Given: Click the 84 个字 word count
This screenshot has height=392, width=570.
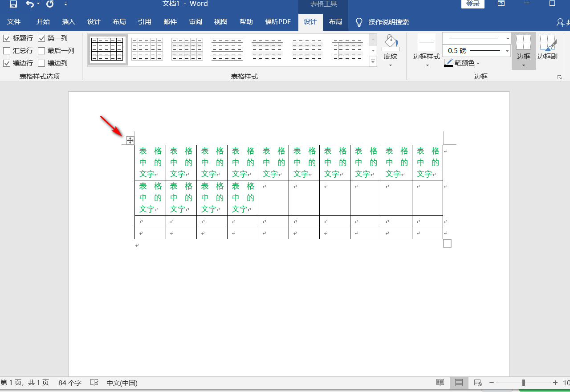Looking at the screenshot, I should pos(70,383).
